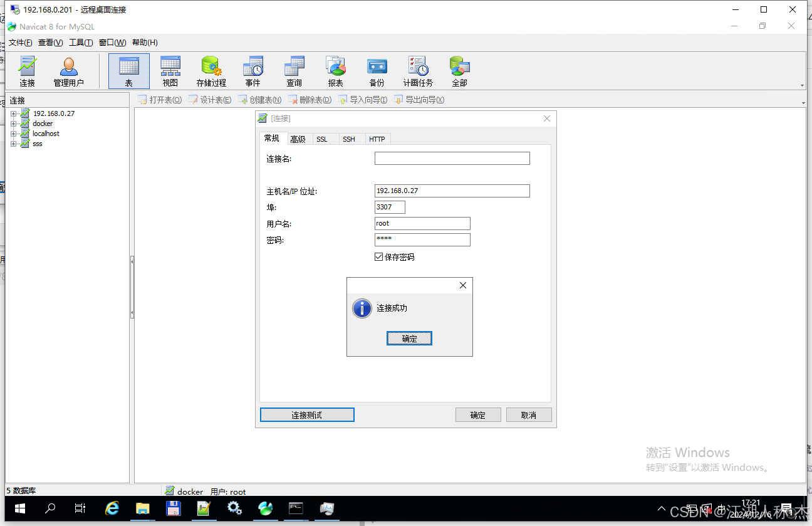Open the Task View taskbar icon
Viewport: 812px width, 526px height.
click(80, 508)
